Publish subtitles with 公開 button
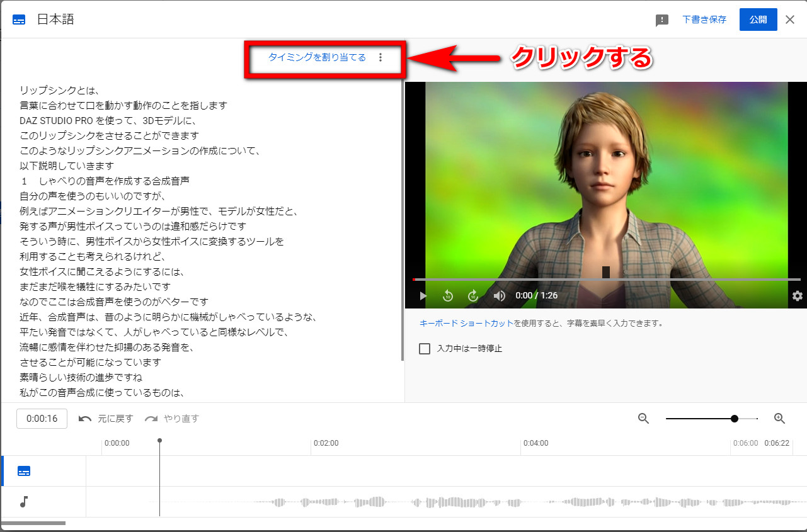 758,20
